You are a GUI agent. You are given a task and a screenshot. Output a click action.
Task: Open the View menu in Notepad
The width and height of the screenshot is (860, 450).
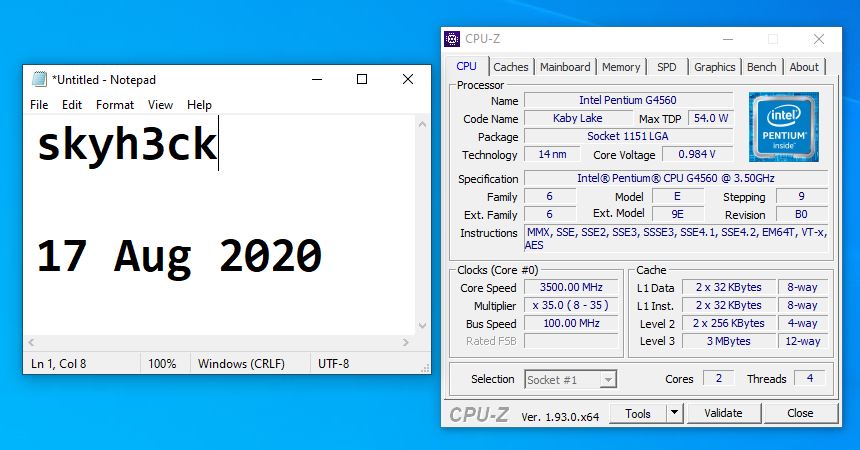pos(160,105)
